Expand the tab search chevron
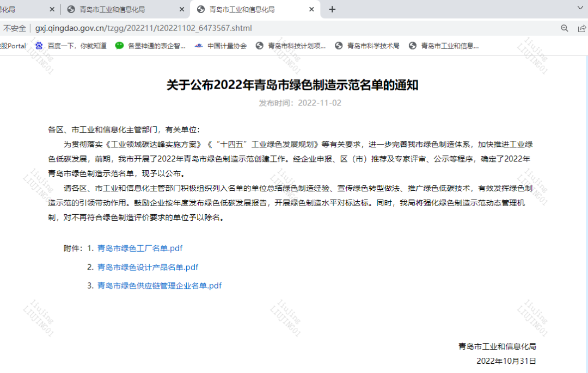 click(x=580, y=8)
